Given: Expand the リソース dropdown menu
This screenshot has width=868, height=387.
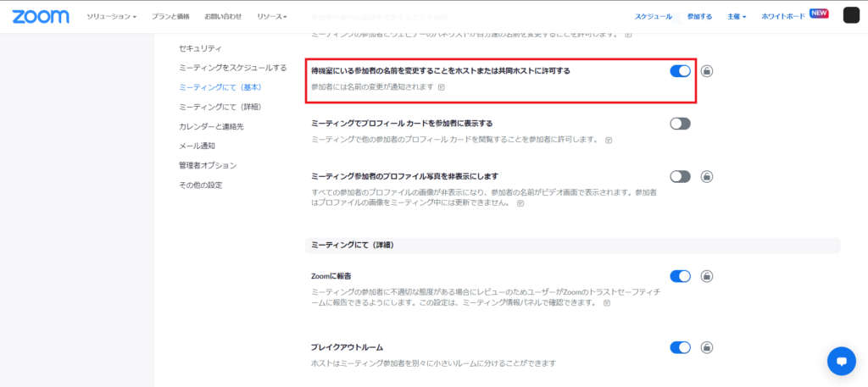Looking at the screenshot, I should 272,16.
